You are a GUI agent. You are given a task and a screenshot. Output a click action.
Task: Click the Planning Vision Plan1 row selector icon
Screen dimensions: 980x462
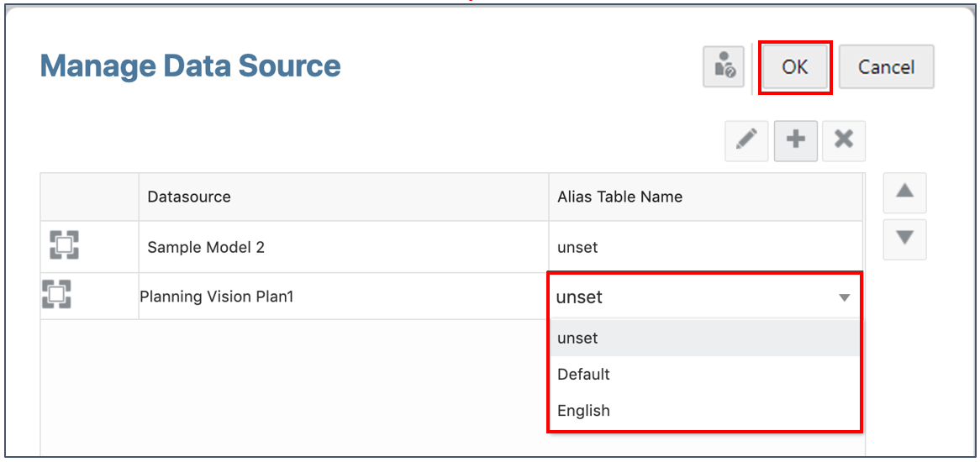[56, 294]
